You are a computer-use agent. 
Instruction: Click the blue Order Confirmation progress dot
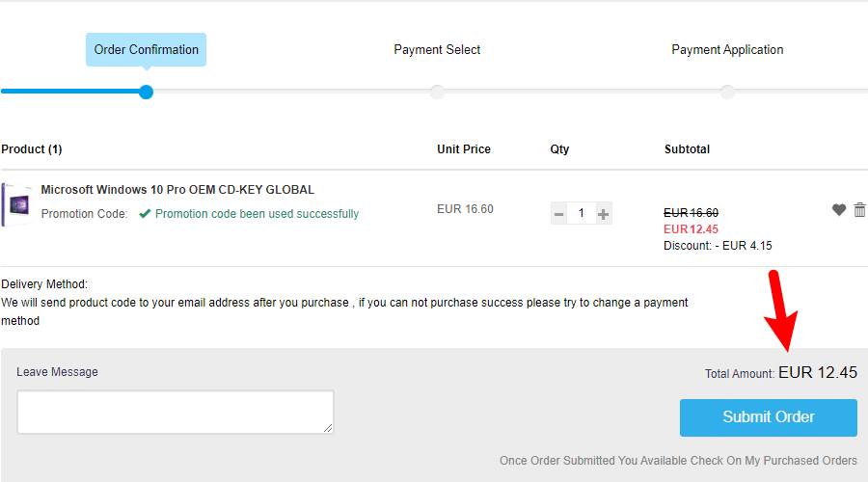click(x=147, y=92)
